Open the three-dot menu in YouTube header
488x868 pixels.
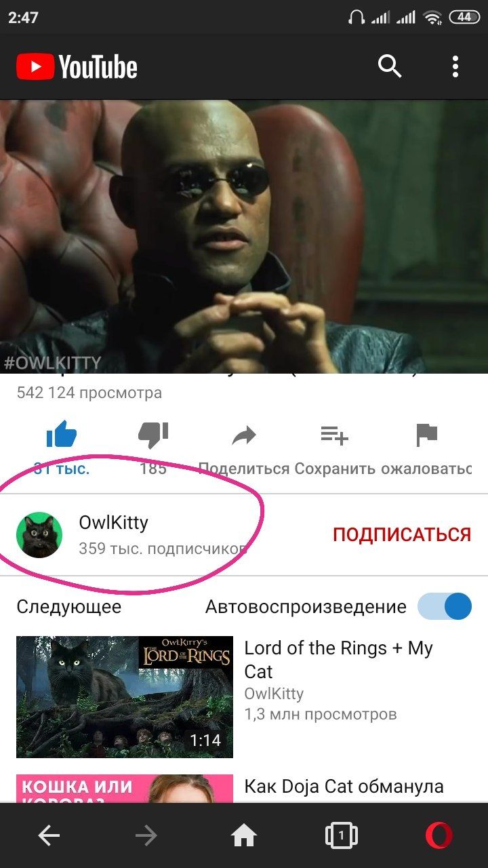click(x=455, y=66)
